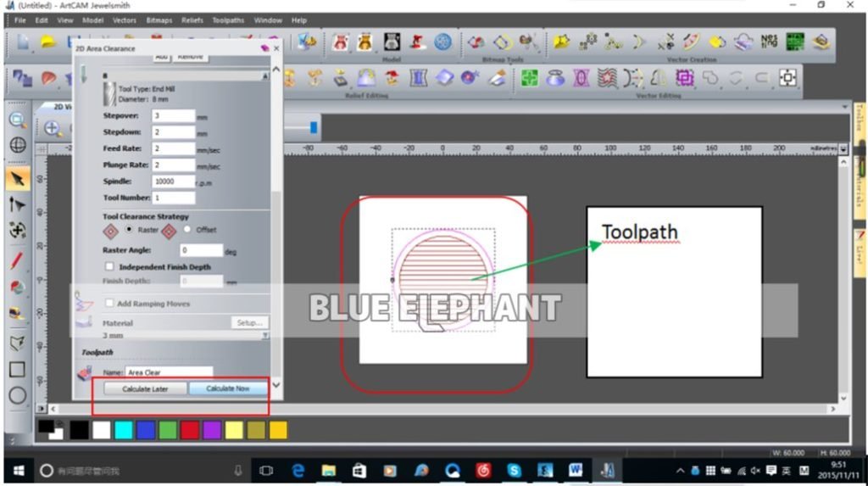Open the File menu
The image size is (868, 486).
pos(20,20)
